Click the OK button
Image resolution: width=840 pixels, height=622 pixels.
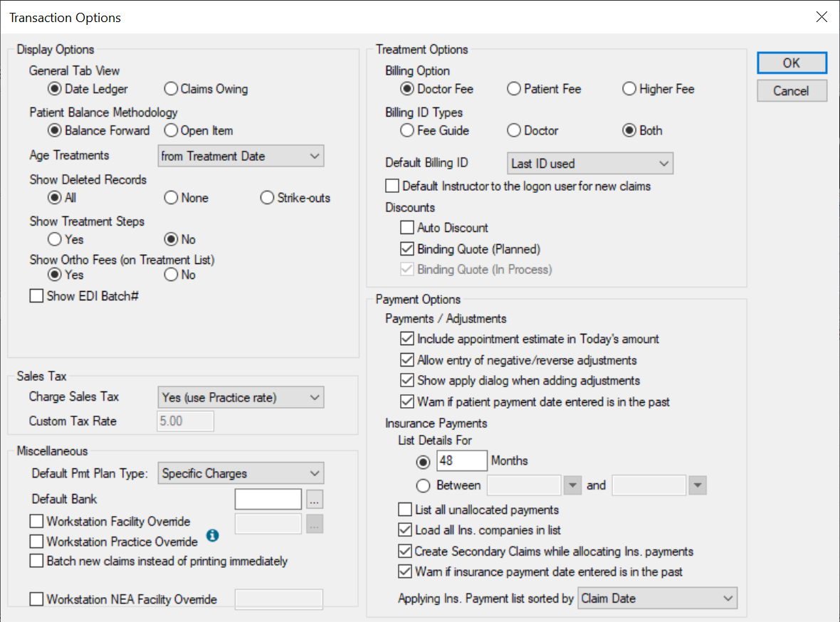792,63
